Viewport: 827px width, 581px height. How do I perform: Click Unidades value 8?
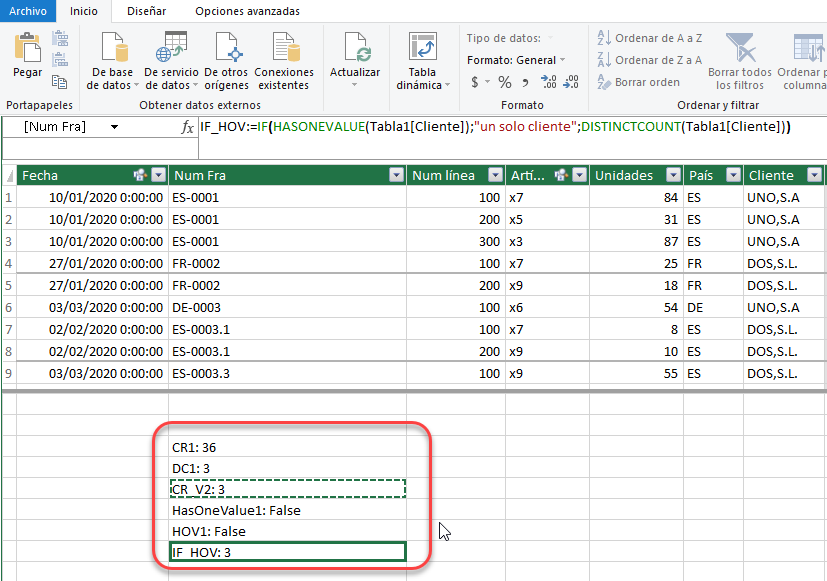click(x=636, y=330)
